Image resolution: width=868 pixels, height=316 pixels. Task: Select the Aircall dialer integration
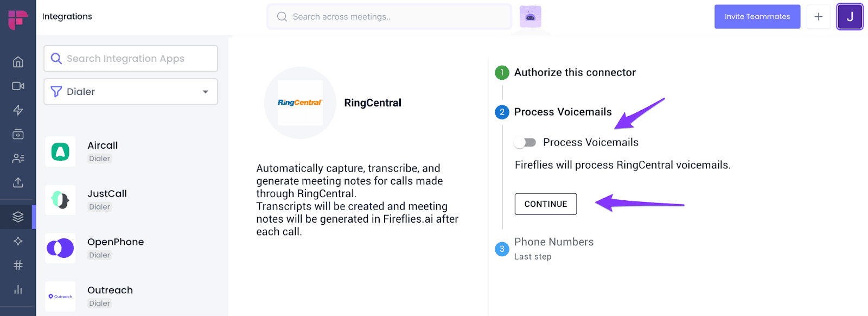pos(131,151)
